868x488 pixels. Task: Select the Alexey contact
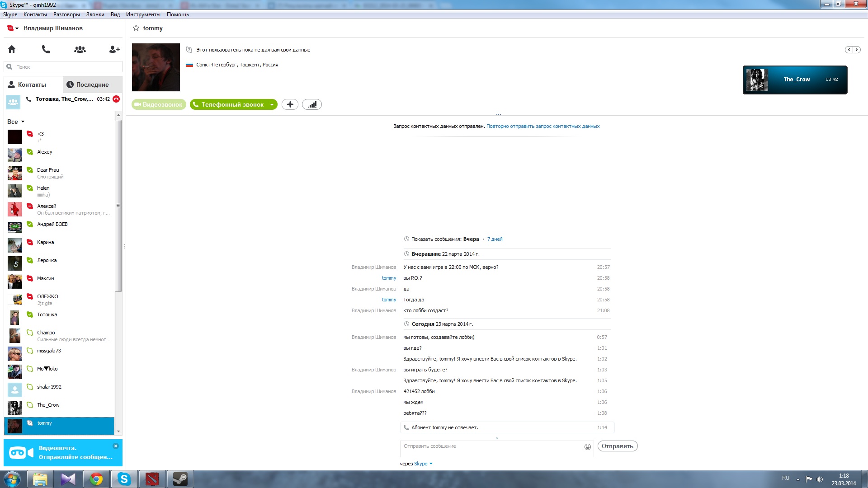point(60,155)
